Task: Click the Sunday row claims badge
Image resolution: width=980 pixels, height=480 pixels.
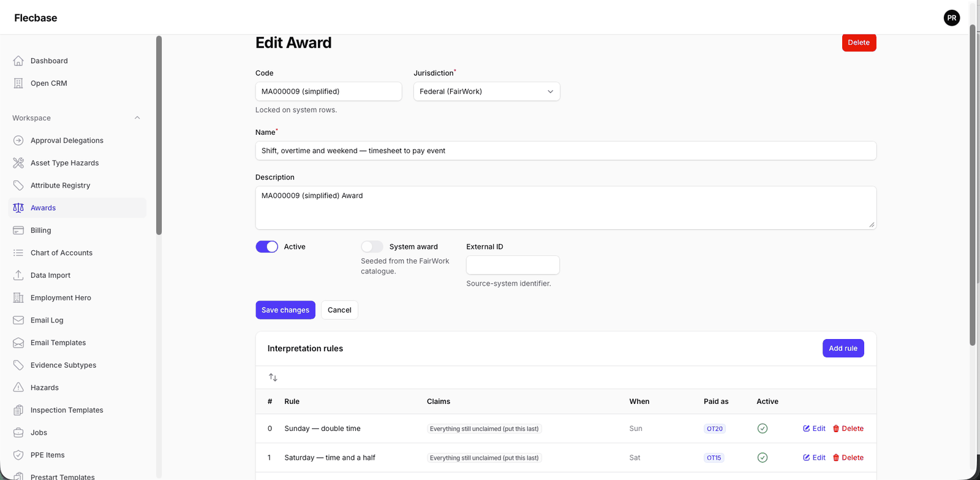Action: pyautogui.click(x=484, y=429)
